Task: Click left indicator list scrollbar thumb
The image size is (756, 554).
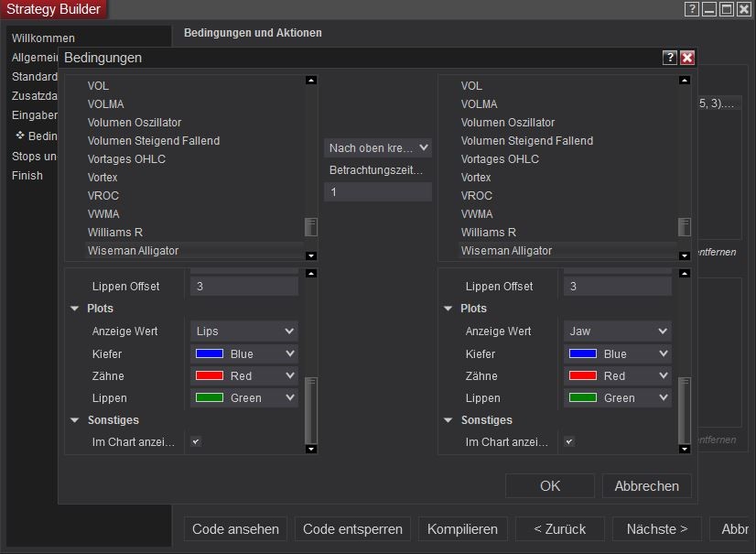Action: (x=311, y=227)
